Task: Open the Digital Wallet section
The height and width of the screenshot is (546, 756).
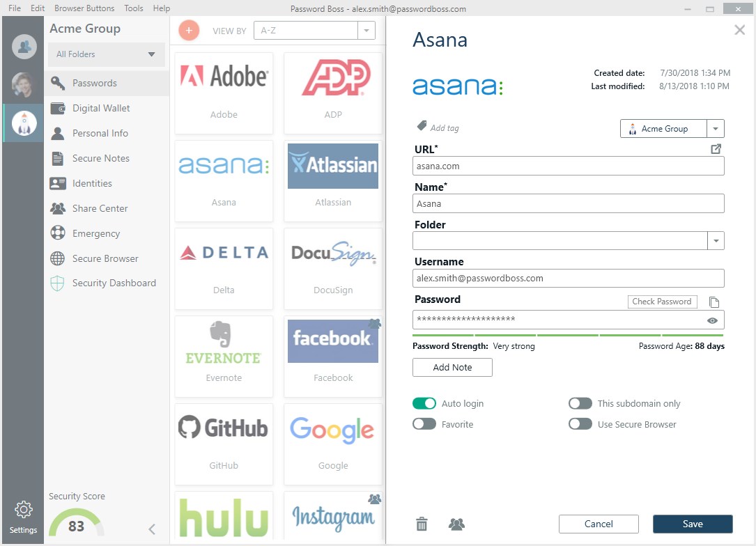Action: pyautogui.click(x=107, y=108)
